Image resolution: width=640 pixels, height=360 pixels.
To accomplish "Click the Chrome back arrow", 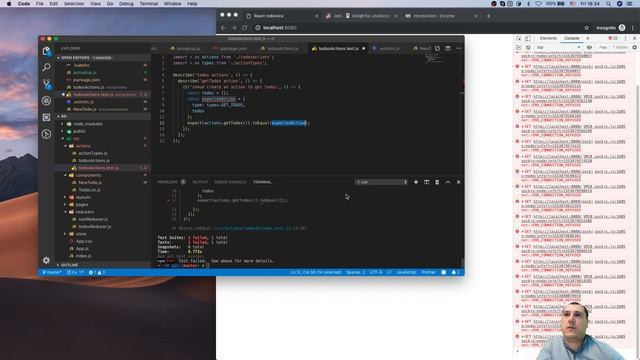I will (223, 28).
